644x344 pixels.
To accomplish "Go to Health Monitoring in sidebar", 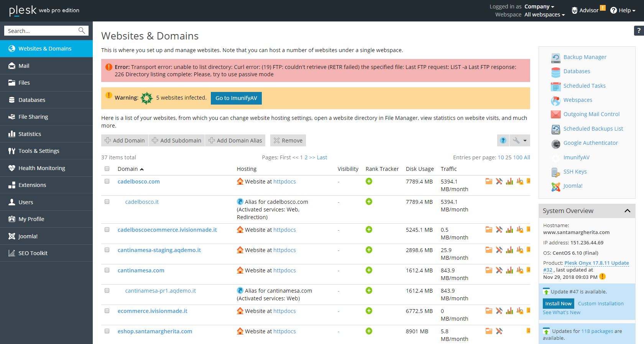I will click(x=46, y=168).
